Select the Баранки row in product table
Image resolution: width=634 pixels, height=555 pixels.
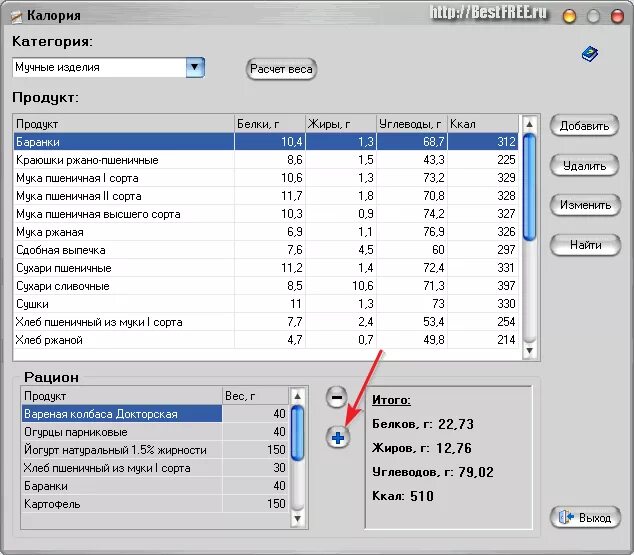266,141
